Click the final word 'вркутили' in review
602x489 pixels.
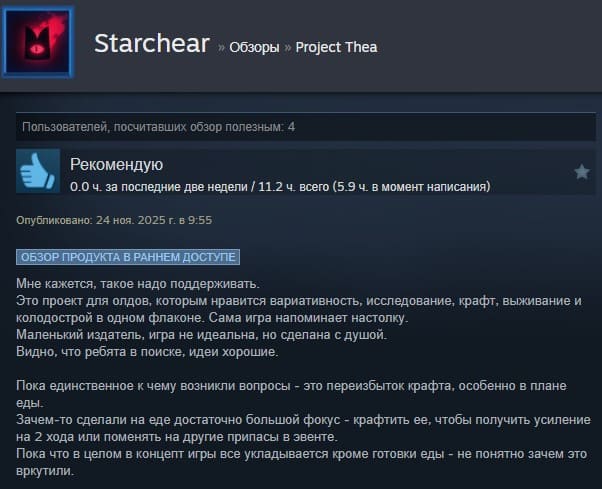tap(43, 471)
